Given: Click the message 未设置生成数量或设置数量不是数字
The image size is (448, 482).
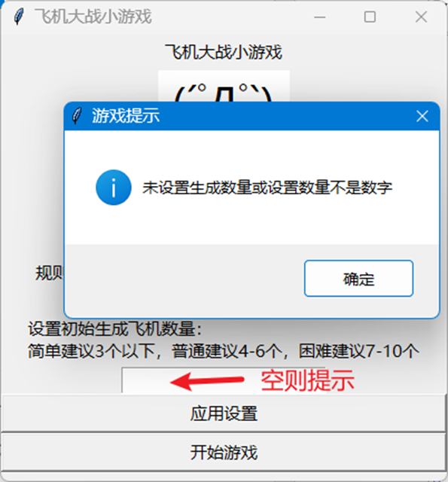Looking at the screenshot, I should tap(267, 188).
